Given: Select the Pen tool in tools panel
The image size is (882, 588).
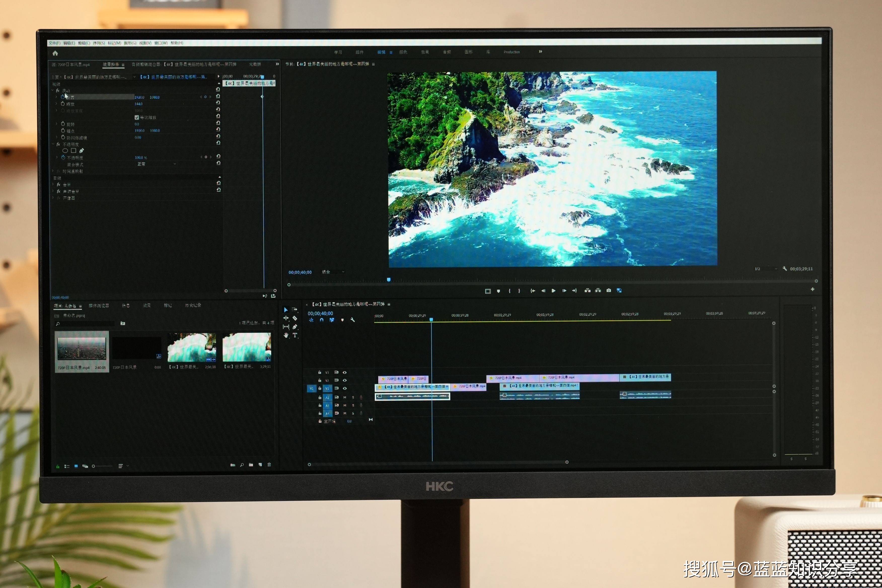Looking at the screenshot, I should [x=295, y=327].
